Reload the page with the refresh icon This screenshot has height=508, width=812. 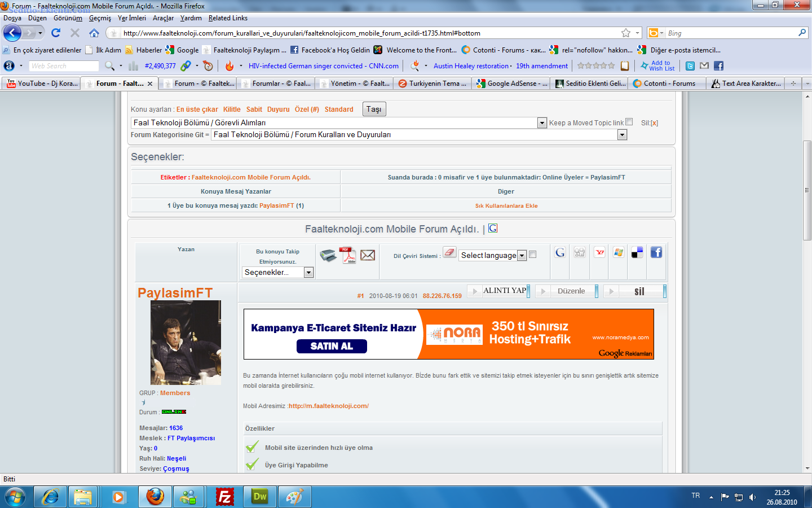[x=56, y=33]
